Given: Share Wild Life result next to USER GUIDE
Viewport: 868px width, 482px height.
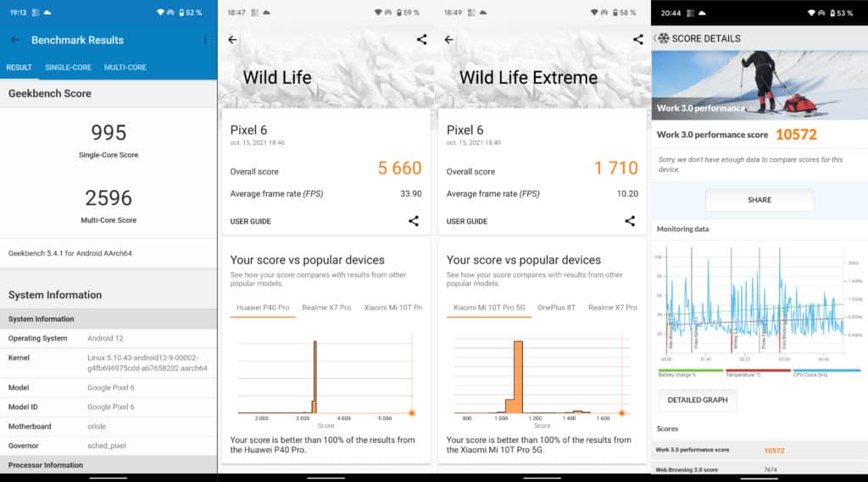Looking at the screenshot, I should 414,221.
